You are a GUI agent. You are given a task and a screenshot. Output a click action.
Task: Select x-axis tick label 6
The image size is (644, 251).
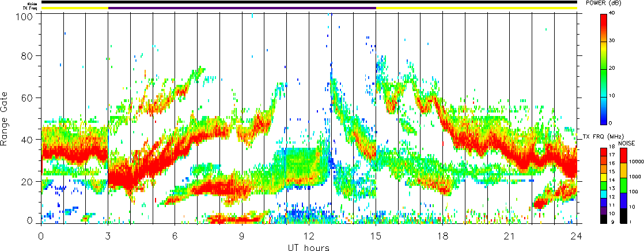pyautogui.click(x=175, y=235)
